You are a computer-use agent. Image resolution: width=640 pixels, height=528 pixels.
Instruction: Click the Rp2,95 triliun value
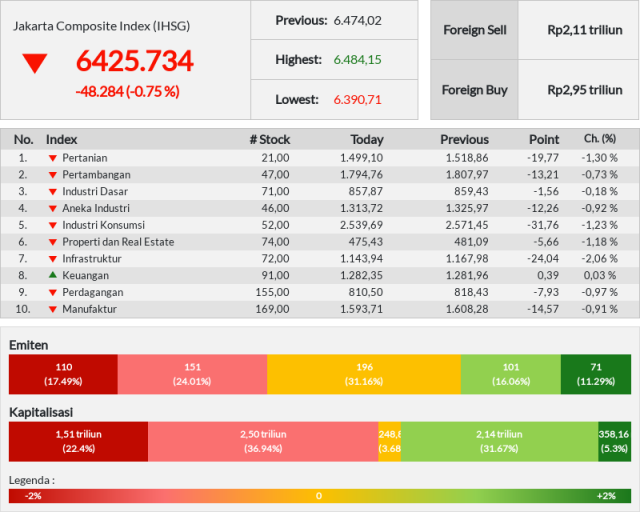coord(584,90)
